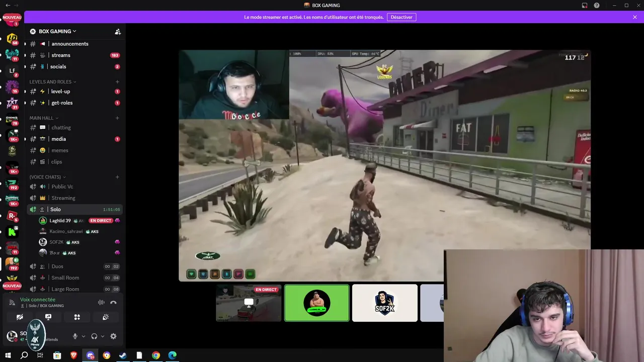Click the plus icon next to VOICE CHATS

click(117, 177)
